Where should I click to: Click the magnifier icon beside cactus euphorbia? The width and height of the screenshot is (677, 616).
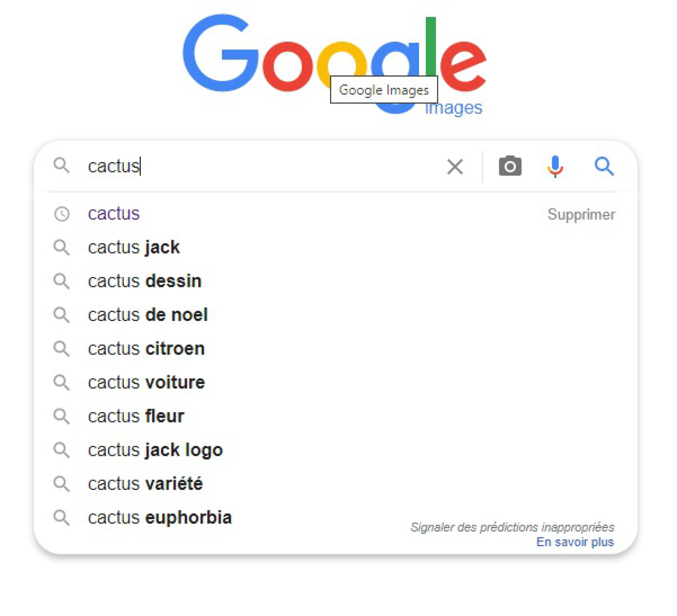click(x=61, y=517)
